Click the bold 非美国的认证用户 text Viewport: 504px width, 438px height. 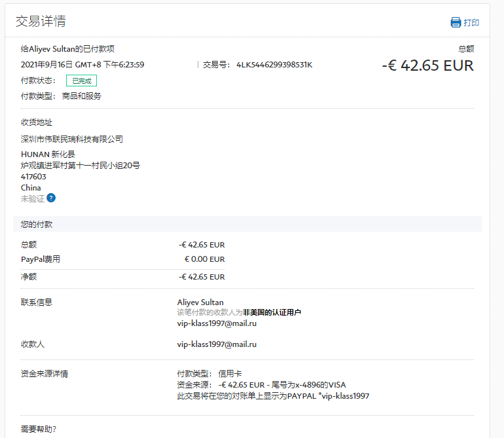[272, 312]
